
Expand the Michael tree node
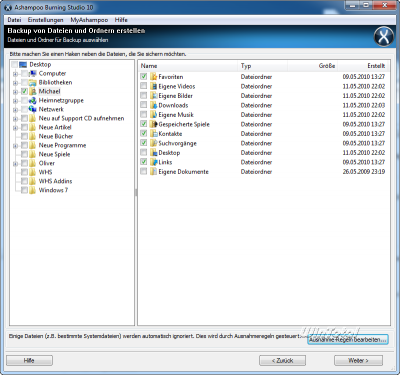[x=15, y=92]
